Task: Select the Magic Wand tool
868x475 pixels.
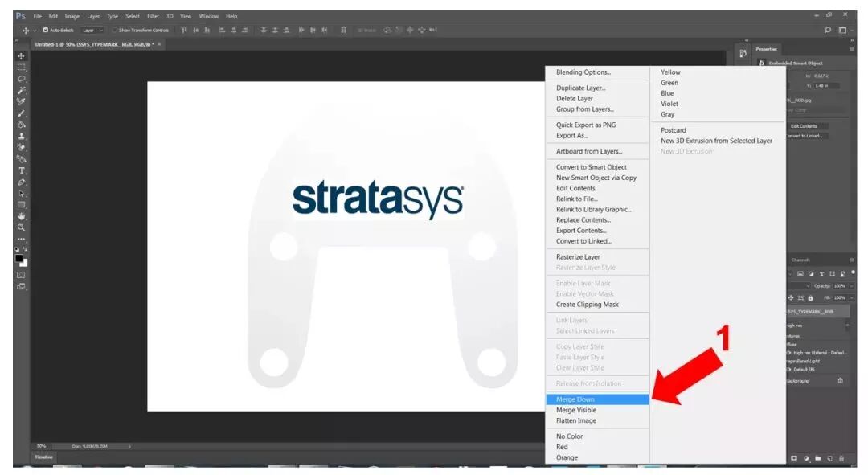Action: pyautogui.click(x=21, y=90)
